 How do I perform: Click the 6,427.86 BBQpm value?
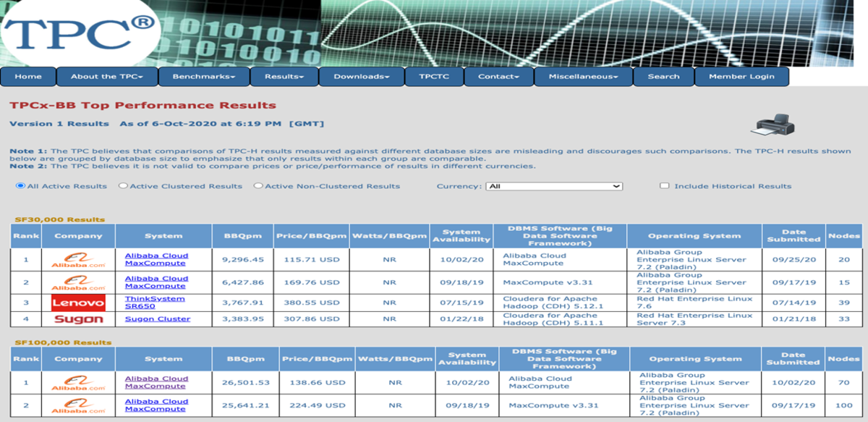pos(244,282)
